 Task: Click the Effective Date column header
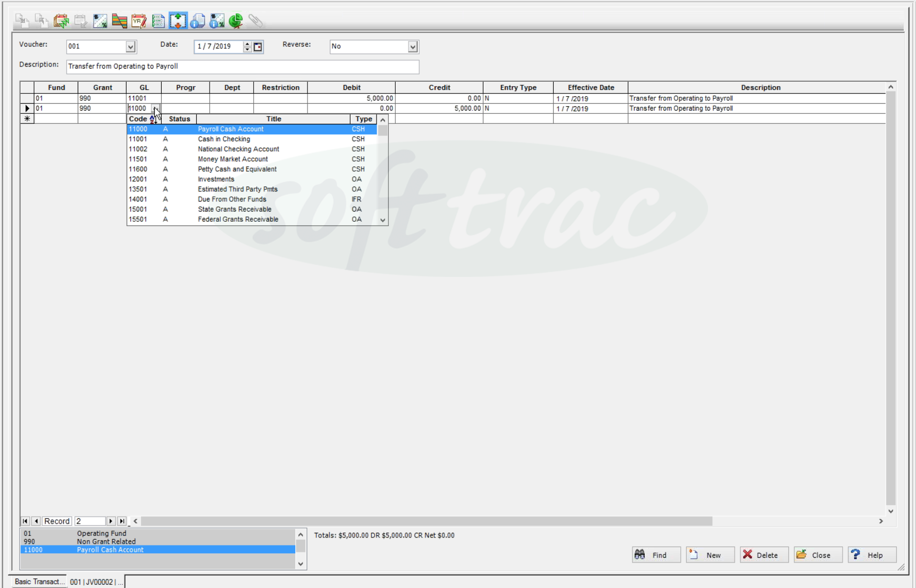pyautogui.click(x=591, y=88)
